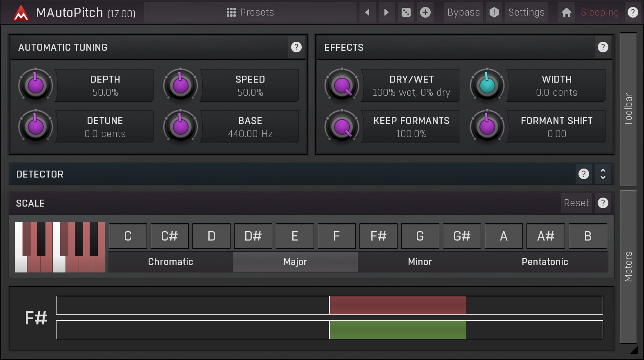Click the Base 440.00 Hz value field

point(250,127)
